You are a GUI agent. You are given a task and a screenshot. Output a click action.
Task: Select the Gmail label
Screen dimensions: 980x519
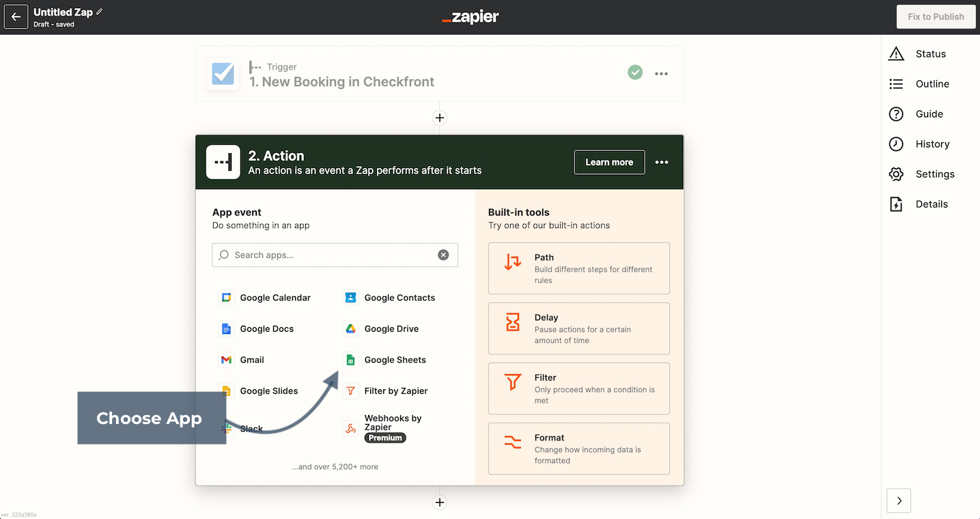[252, 360]
